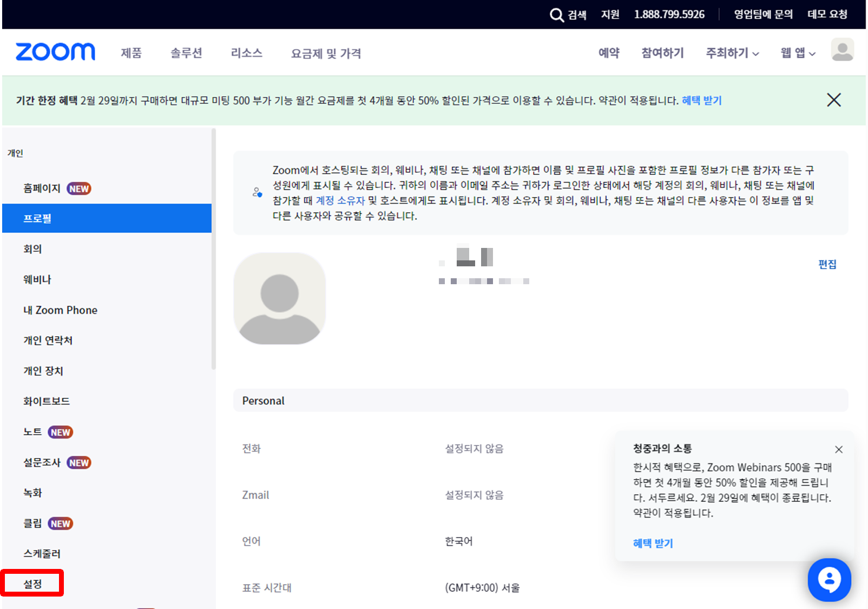Expand the 웹 앱 dropdown

(798, 53)
